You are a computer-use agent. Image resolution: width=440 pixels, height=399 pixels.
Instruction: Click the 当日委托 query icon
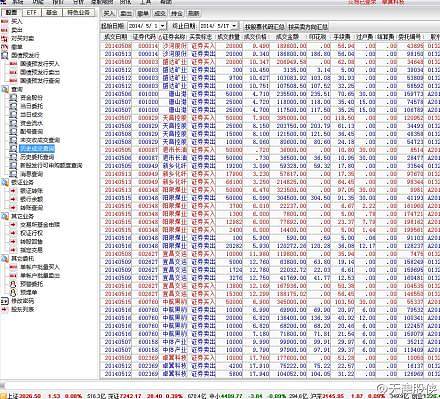(13, 106)
